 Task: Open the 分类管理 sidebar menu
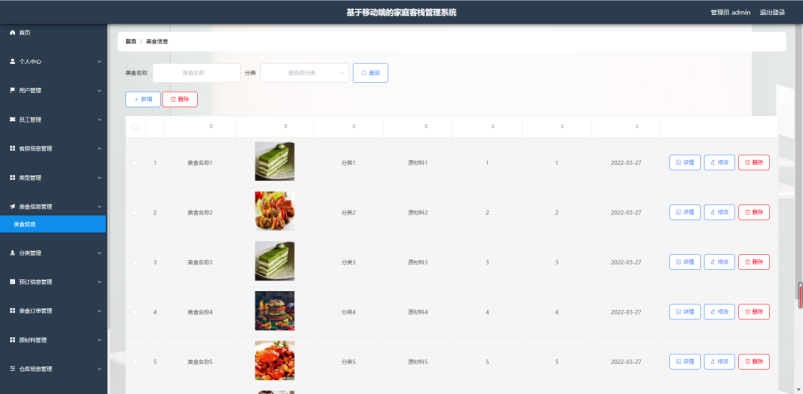[x=54, y=253]
